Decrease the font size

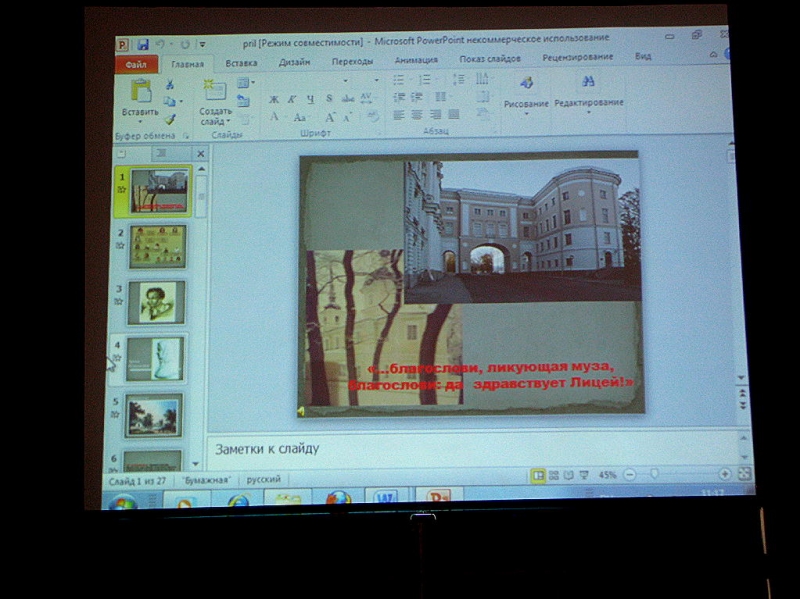coord(347,118)
